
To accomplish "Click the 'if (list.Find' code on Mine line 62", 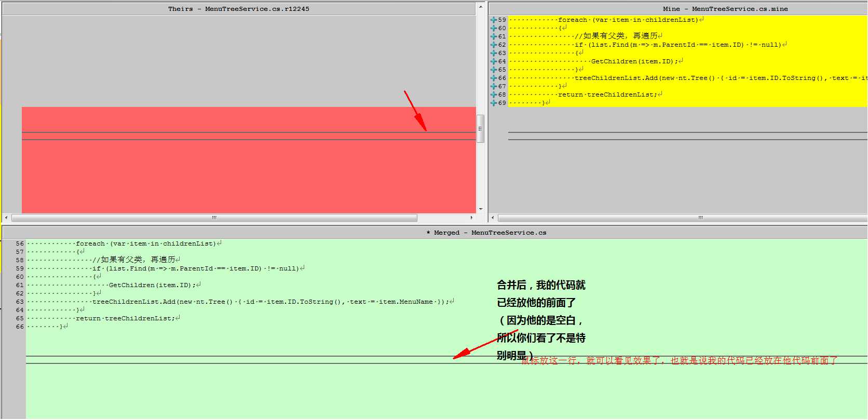I will point(678,45).
